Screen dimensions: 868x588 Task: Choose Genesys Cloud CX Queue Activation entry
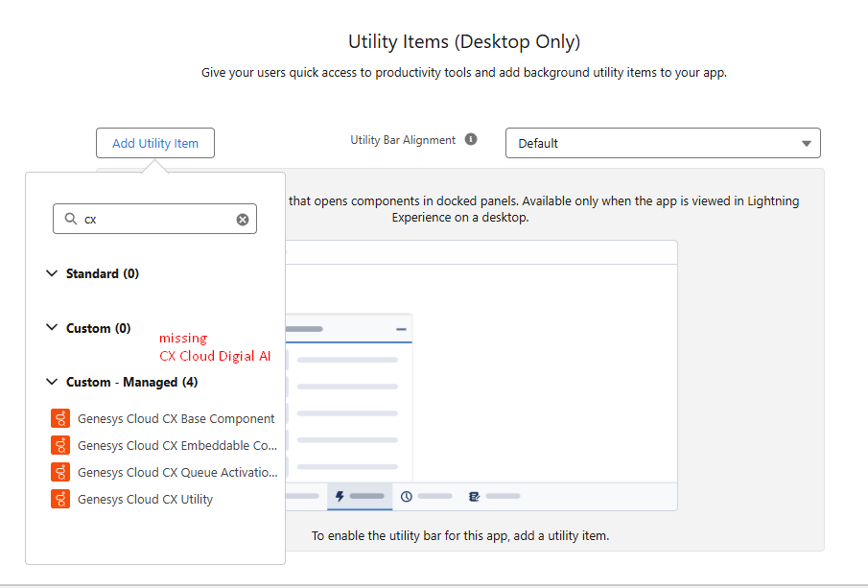pos(163,472)
